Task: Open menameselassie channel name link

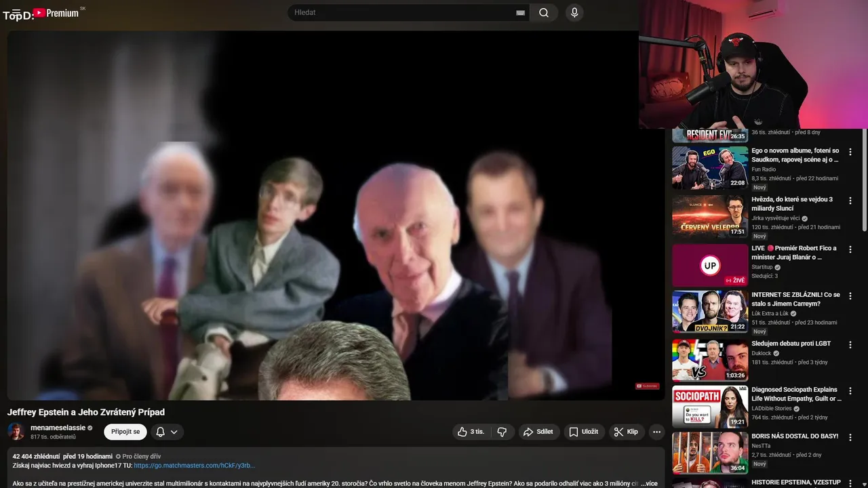Action: point(58,428)
